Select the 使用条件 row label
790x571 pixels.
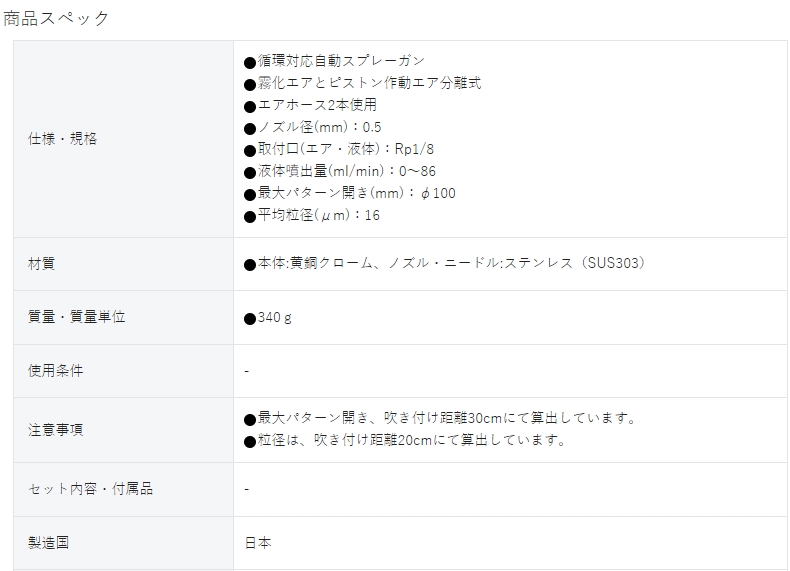coord(55,371)
